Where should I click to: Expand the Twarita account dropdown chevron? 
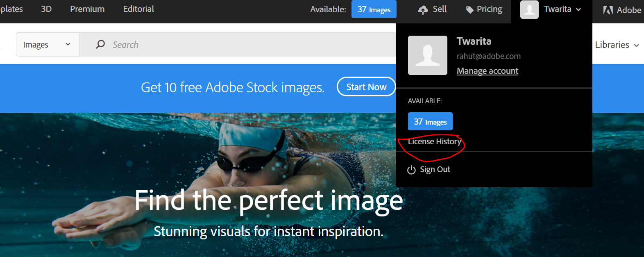point(578,10)
